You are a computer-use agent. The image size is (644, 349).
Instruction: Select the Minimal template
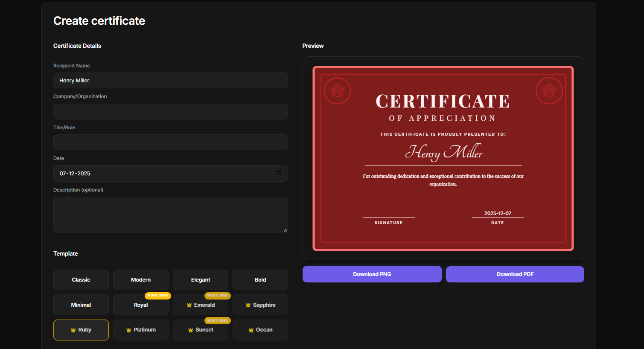(81, 305)
